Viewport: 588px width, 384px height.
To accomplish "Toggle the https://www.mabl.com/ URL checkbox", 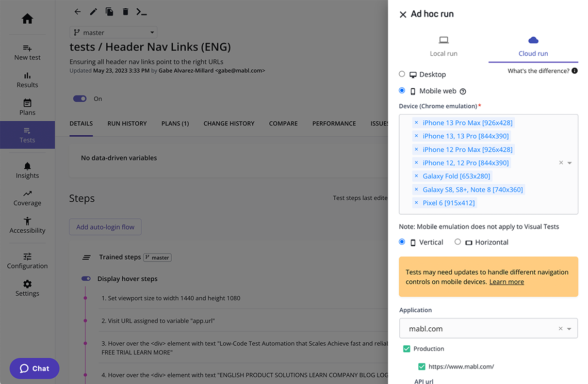I will [x=422, y=366].
